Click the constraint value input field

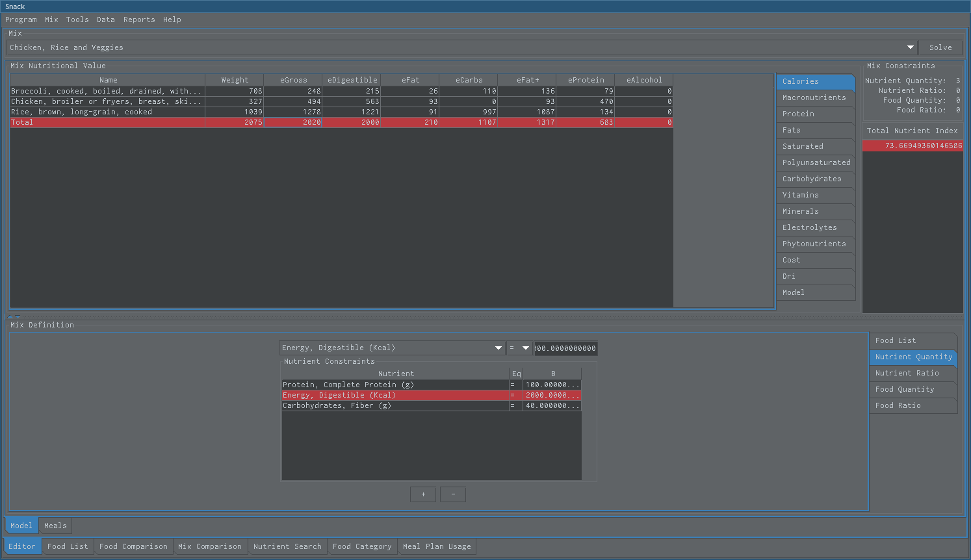point(565,348)
